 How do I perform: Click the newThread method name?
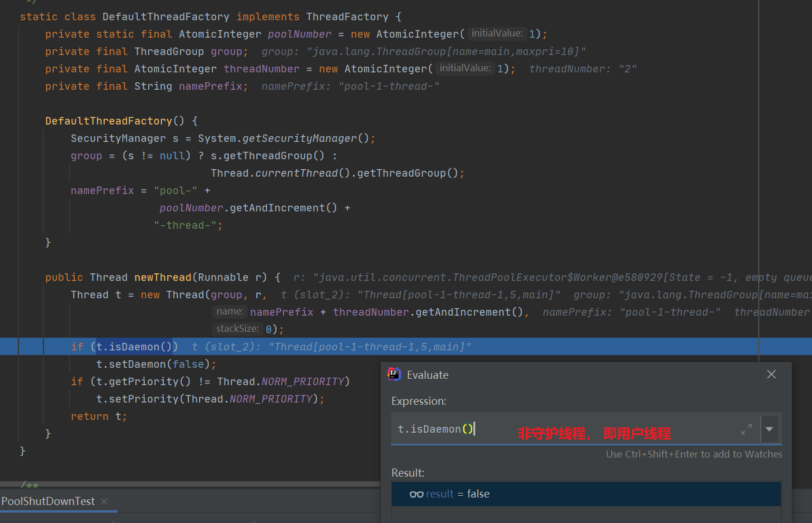pos(163,277)
